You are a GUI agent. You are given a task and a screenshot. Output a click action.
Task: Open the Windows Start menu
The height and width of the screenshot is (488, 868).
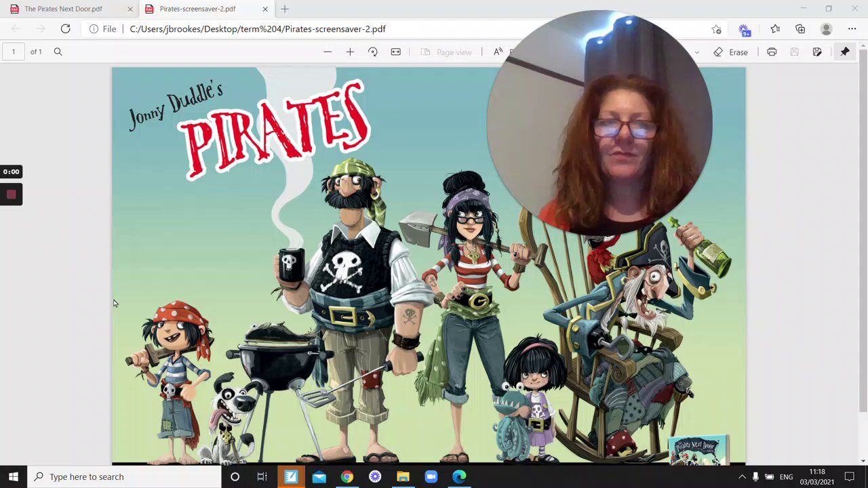[14, 476]
